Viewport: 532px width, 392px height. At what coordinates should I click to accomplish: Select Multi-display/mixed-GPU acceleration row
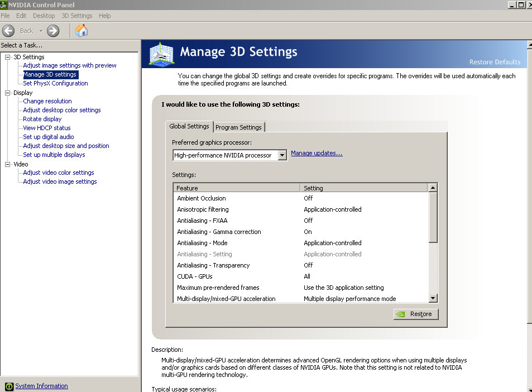click(300, 299)
